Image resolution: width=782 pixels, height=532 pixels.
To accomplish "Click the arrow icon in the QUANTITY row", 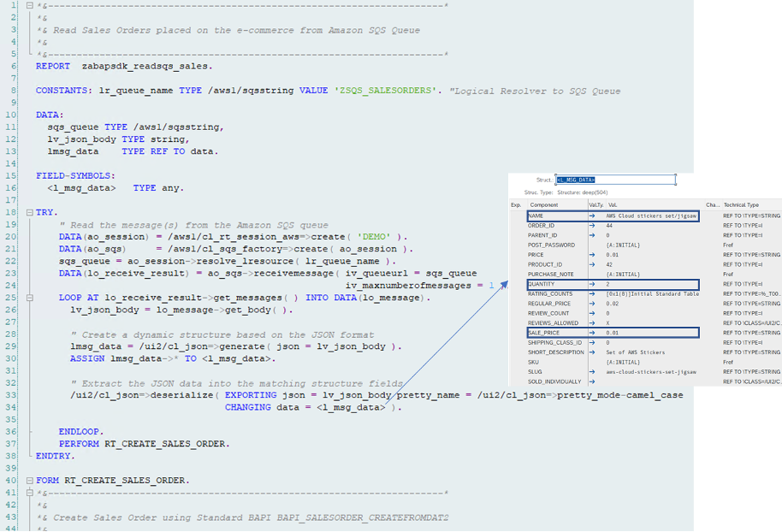I will (592, 284).
